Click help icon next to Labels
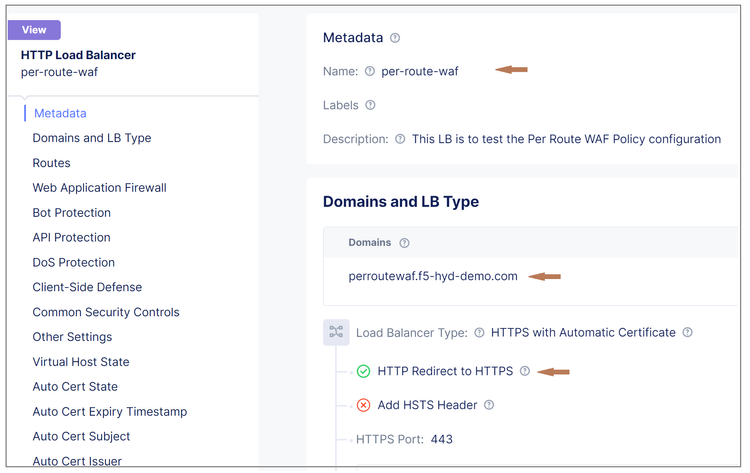 coord(370,105)
